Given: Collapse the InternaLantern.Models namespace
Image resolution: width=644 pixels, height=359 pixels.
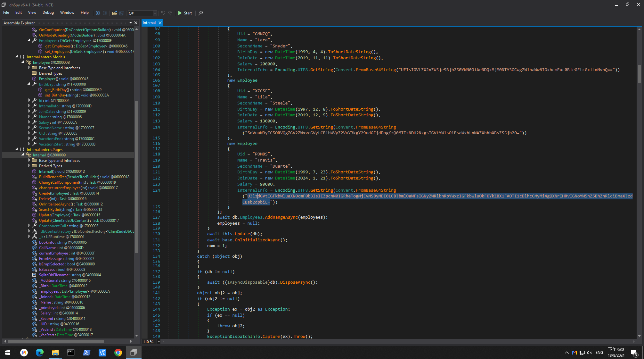Looking at the screenshot, I should (17, 57).
